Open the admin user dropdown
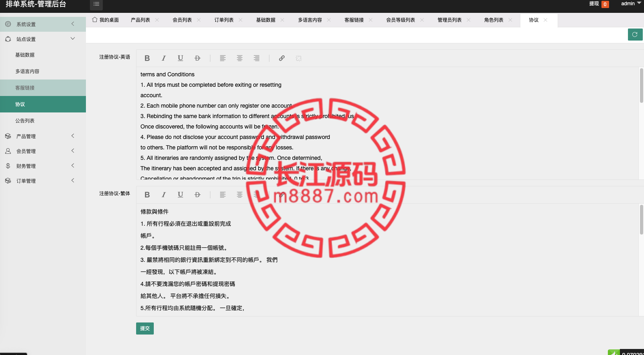Image resolution: width=644 pixels, height=355 pixels. click(631, 4)
